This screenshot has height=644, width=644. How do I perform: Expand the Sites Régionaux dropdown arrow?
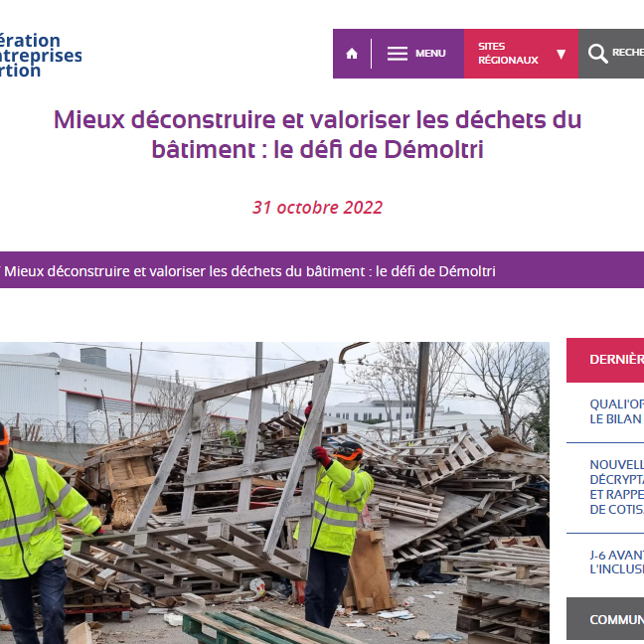coord(562,54)
